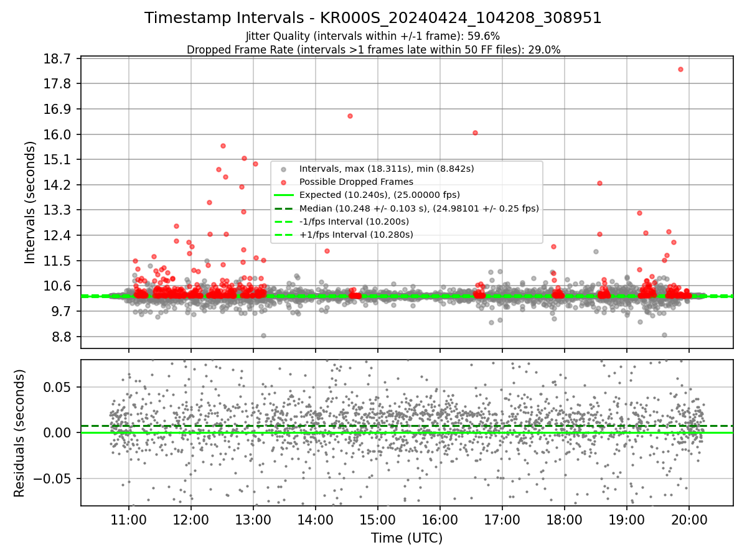Click the 19:00 time tick label
747x560 pixels.
pyautogui.click(x=627, y=521)
